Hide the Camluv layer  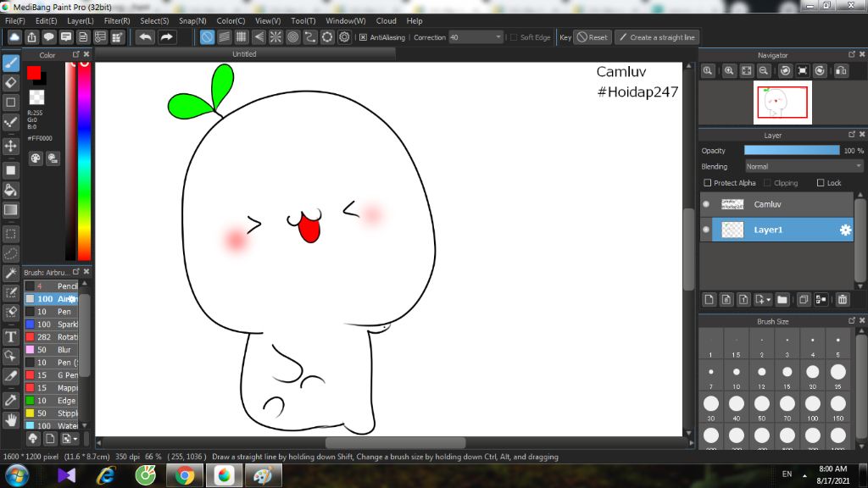[x=706, y=204]
